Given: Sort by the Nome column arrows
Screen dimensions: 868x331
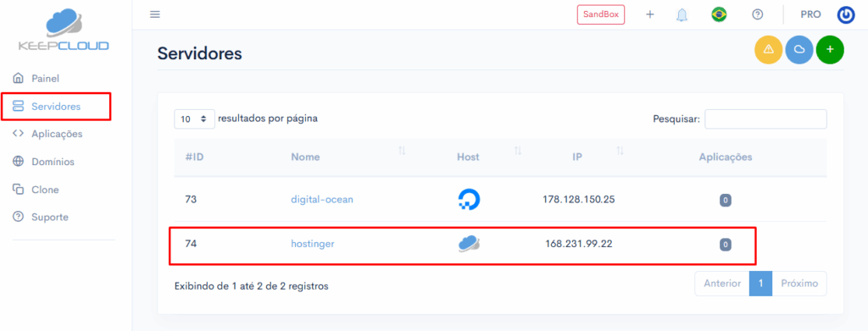Looking at the screenshot, I should [402, 151].
